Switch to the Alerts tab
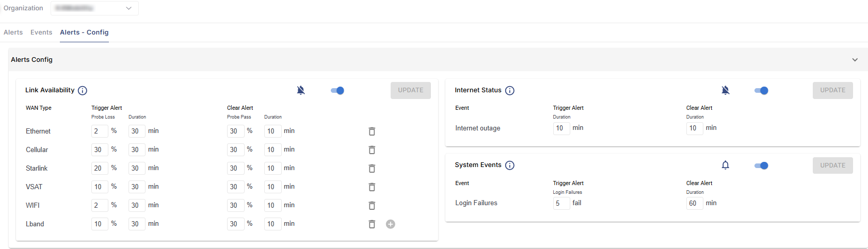 click(13, 32)
